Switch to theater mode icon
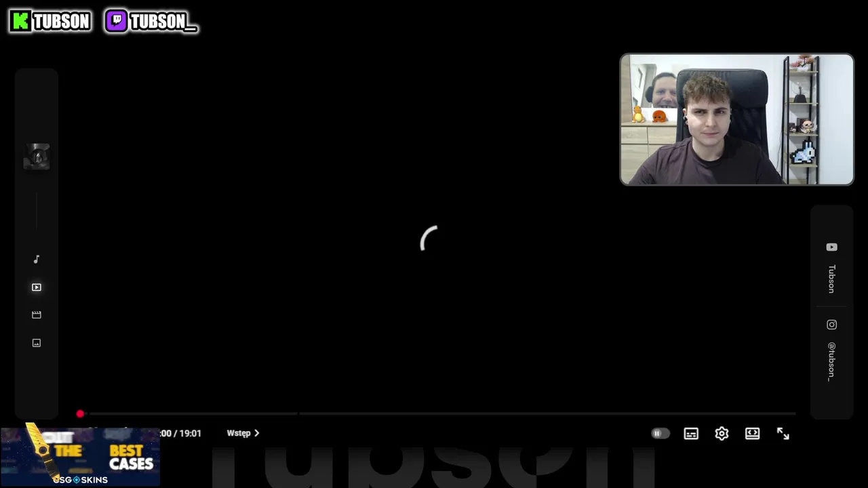 click(x=752, y=434)
